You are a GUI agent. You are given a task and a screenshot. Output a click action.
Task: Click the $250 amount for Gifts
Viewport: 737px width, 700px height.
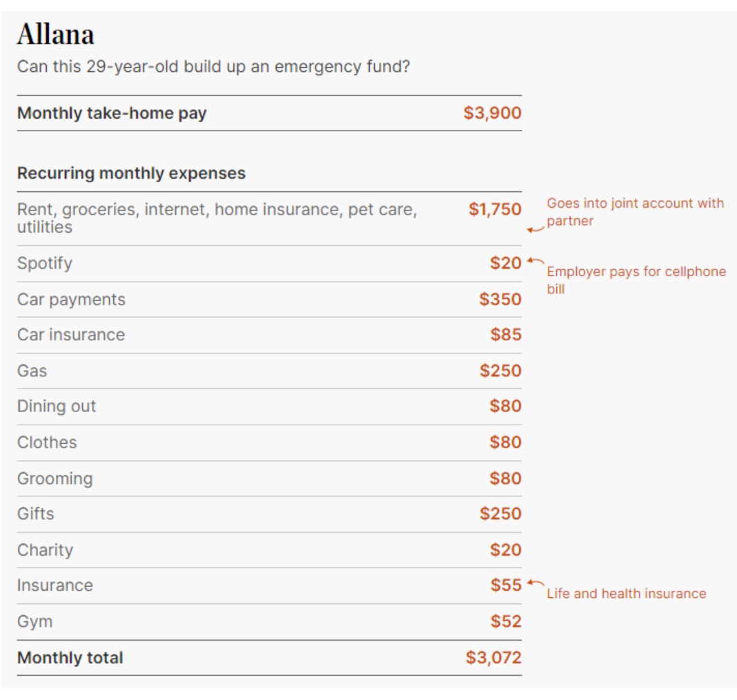click(x=500, y=514)
